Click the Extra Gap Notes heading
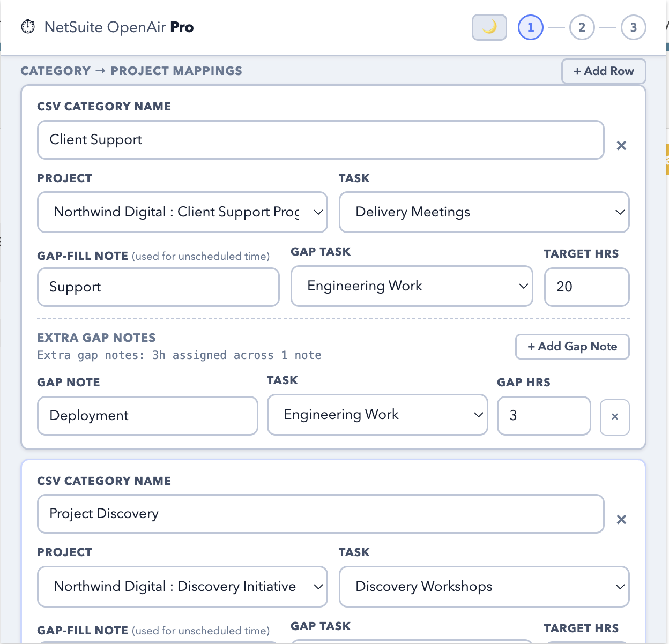Screen dimensions: 669x644 pos(96,338)
